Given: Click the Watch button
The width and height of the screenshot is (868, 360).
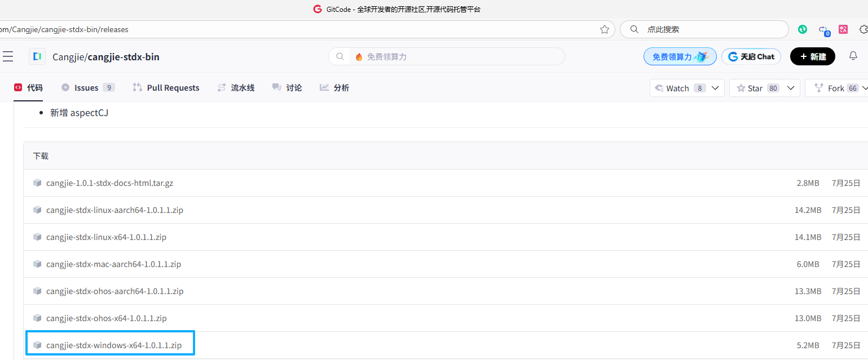Looking at the screenshot, I should click(x=680, y=88).
